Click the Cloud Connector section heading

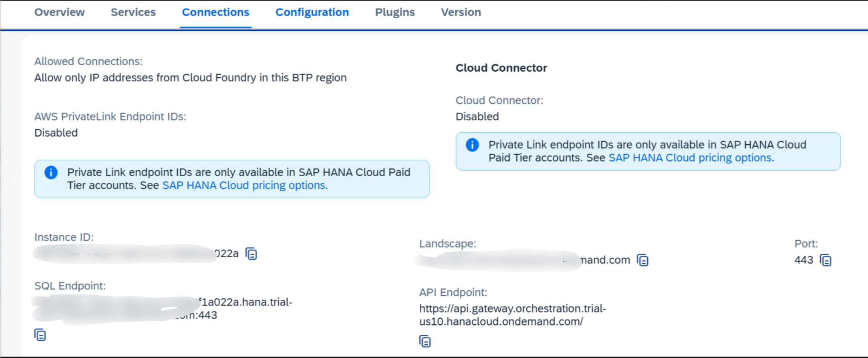[x=501, y=68]
